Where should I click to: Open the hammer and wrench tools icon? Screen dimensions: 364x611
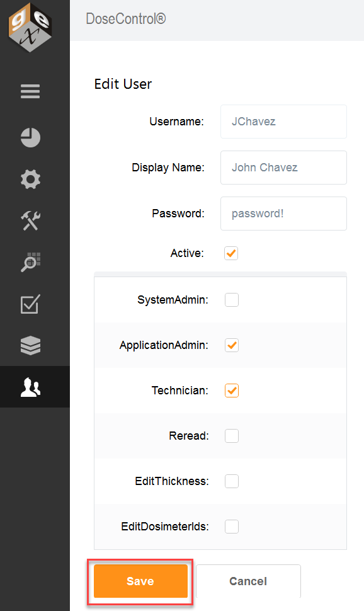[x=30, y=220]
